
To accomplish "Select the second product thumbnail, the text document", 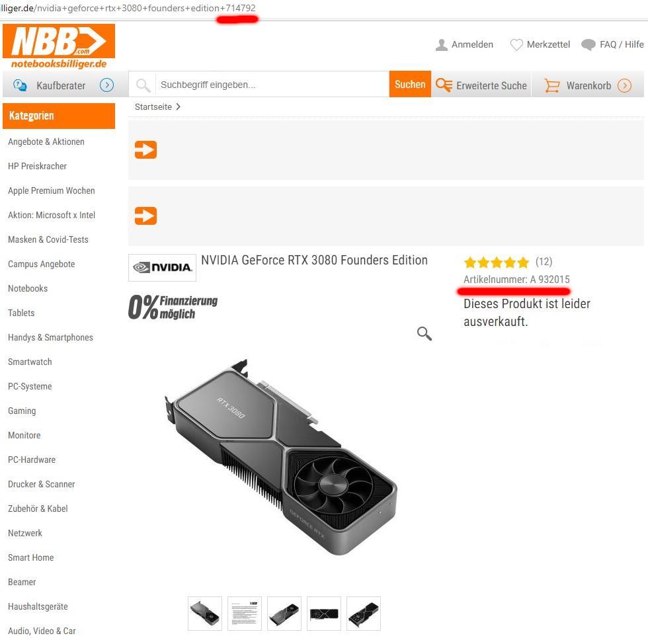I will pyautogui.click(x=245, y=614).
